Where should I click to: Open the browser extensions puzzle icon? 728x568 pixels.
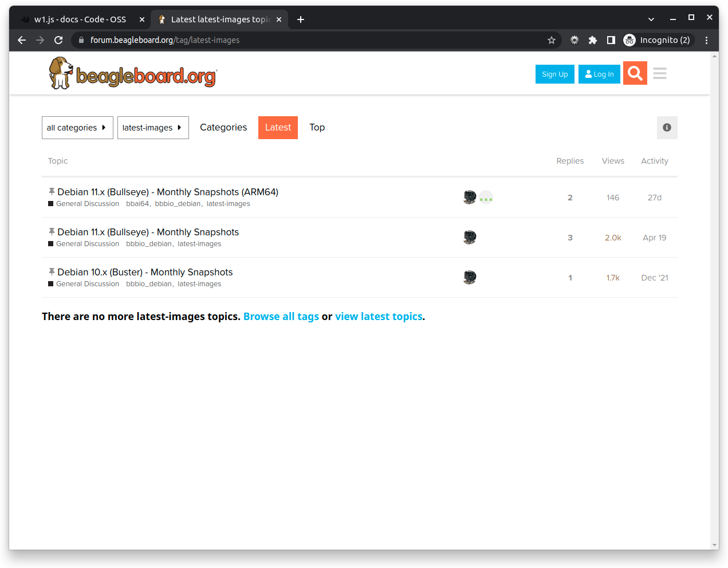592,40
